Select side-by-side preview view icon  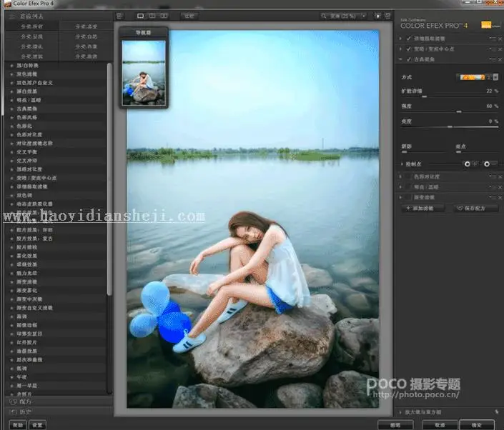tap(164, 16)
